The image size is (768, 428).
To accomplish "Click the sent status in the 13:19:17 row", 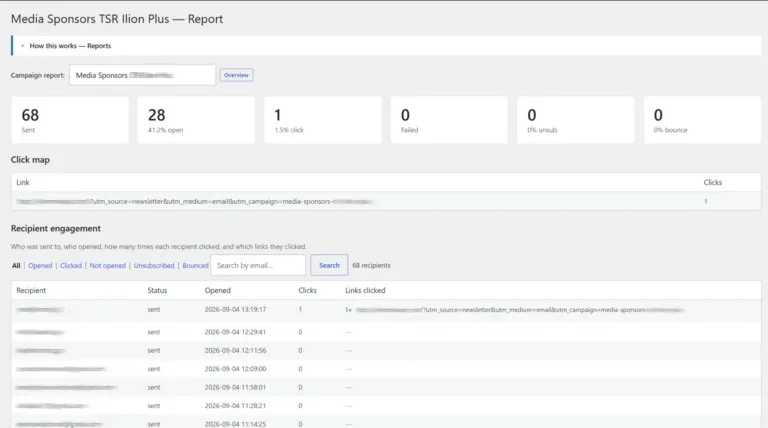I will [154, 309].
